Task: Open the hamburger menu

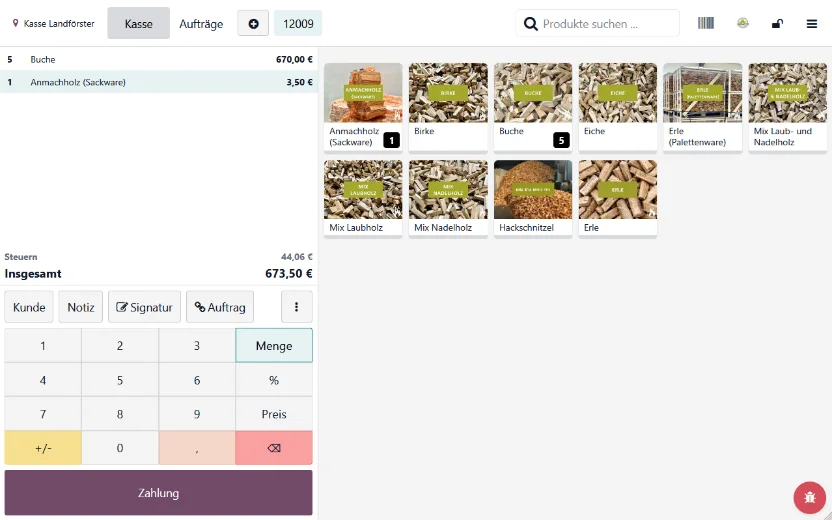Action: (811, 24)
